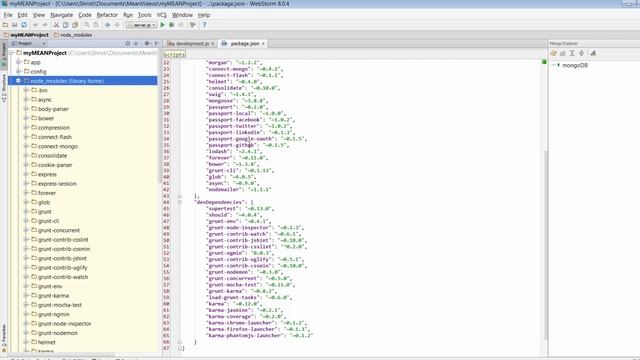640x360 pixels.
Task: Click the grayed icon after Debug
Action: point(181,25)
